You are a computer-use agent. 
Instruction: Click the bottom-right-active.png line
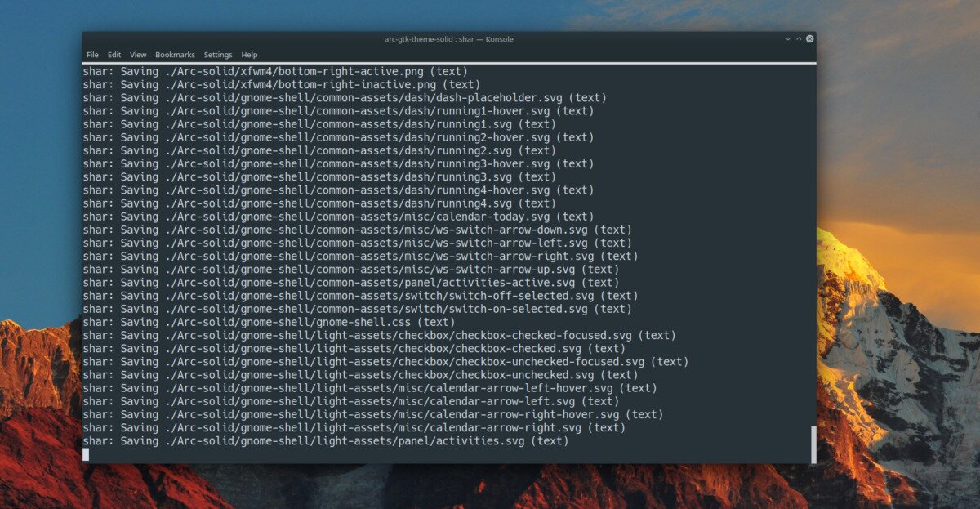point(275,71)
